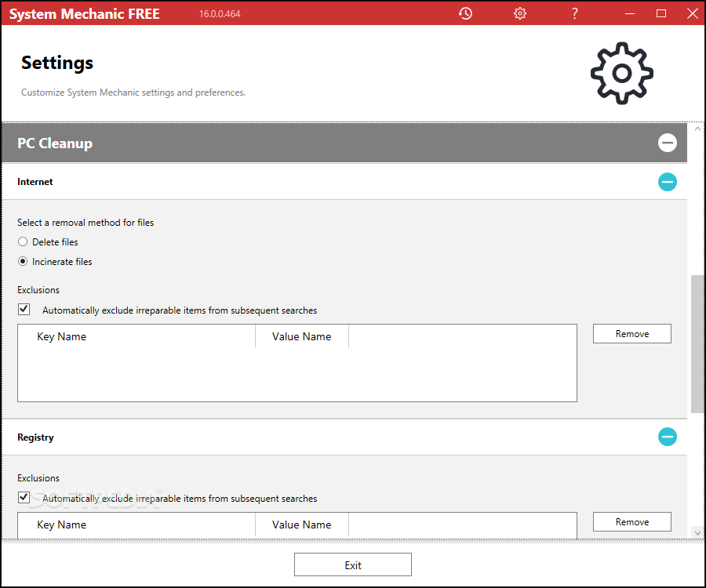Screen dimensions: 706x588
Task: Open the history clock icon in title bar
Action: coord(465,13)
